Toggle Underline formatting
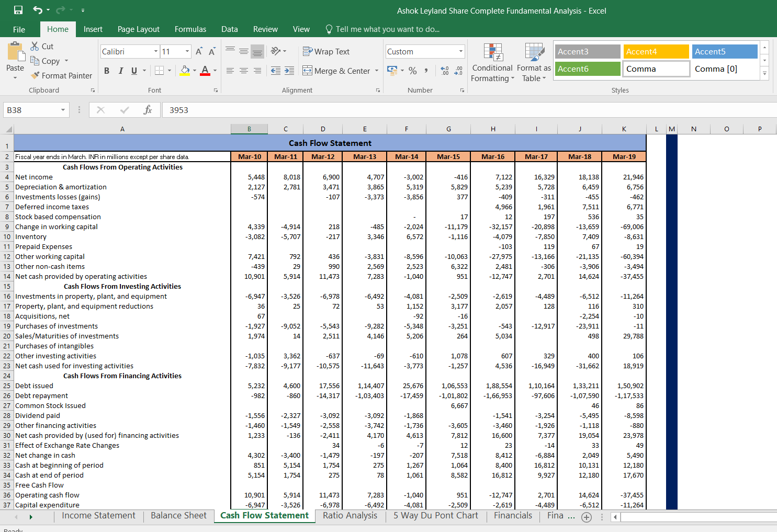The width and height of the screenshot is (777, 532). (x=134, y=71)
